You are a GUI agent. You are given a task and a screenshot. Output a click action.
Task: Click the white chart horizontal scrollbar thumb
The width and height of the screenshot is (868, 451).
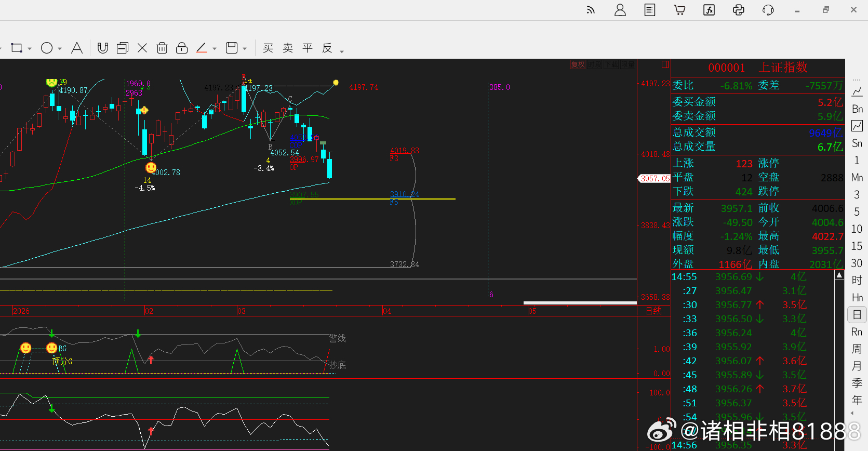click(580, 302)
